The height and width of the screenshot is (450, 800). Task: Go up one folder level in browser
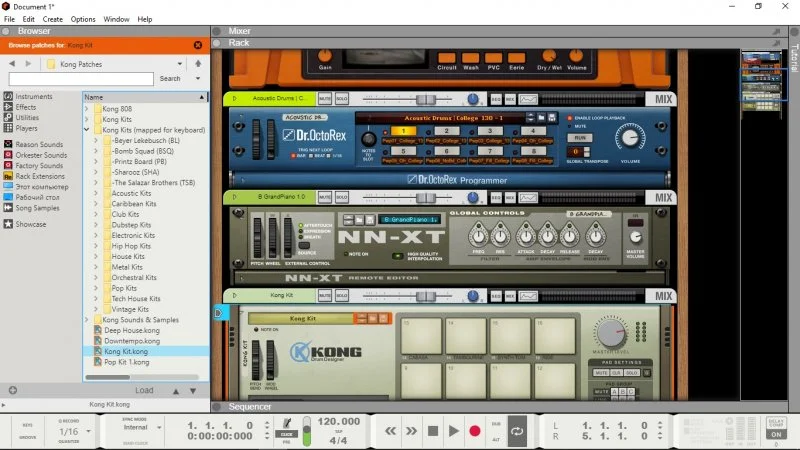[198, 64]
